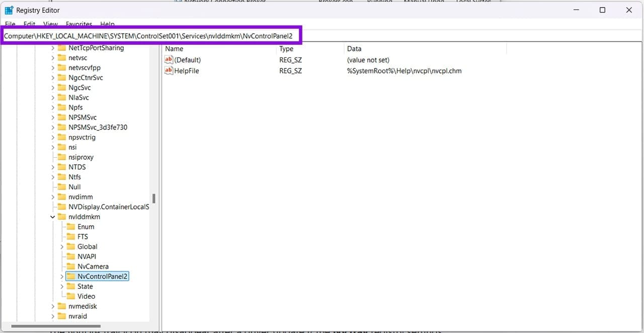Image resolution: width=644 pixels, height=333 pixels.
Task: Click the Enum subkey folder icon
Action: point(70,227)
